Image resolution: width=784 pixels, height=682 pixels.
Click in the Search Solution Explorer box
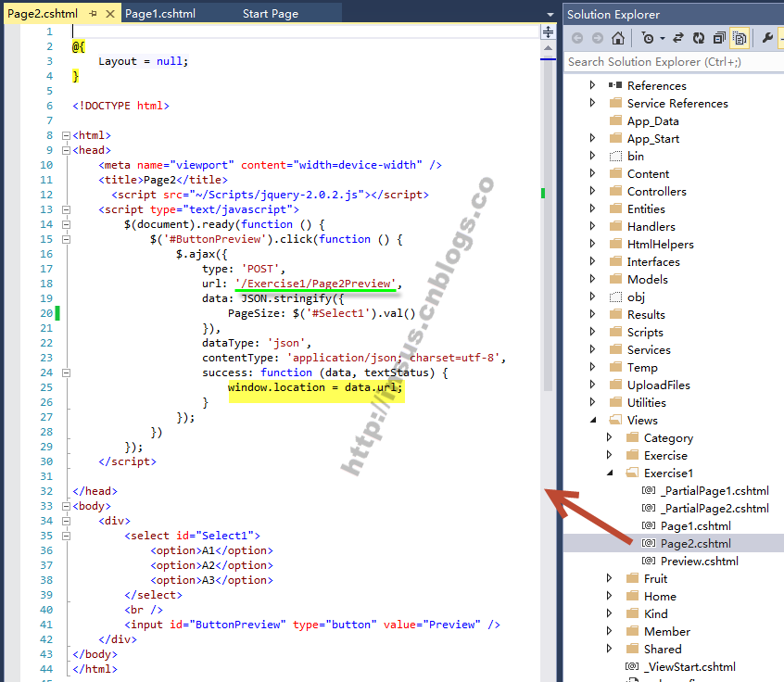click(x=673, y=62)
